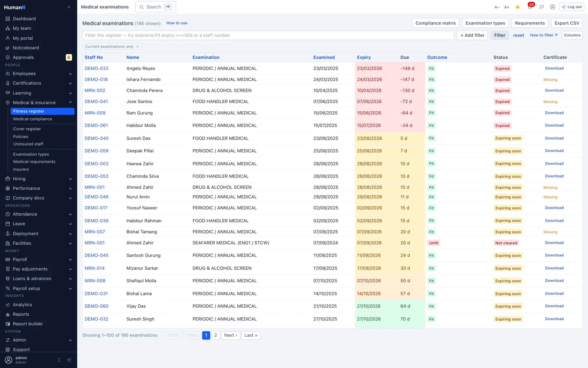Viewport: 588px width, 368px height.
Task: Increase font size with A+ icon
Action: click(507, 7)
